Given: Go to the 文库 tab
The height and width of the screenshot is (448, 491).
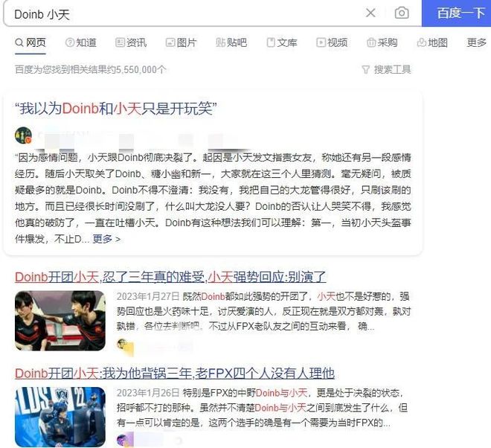Looking at the screenshot, I should tap(282, 42).
